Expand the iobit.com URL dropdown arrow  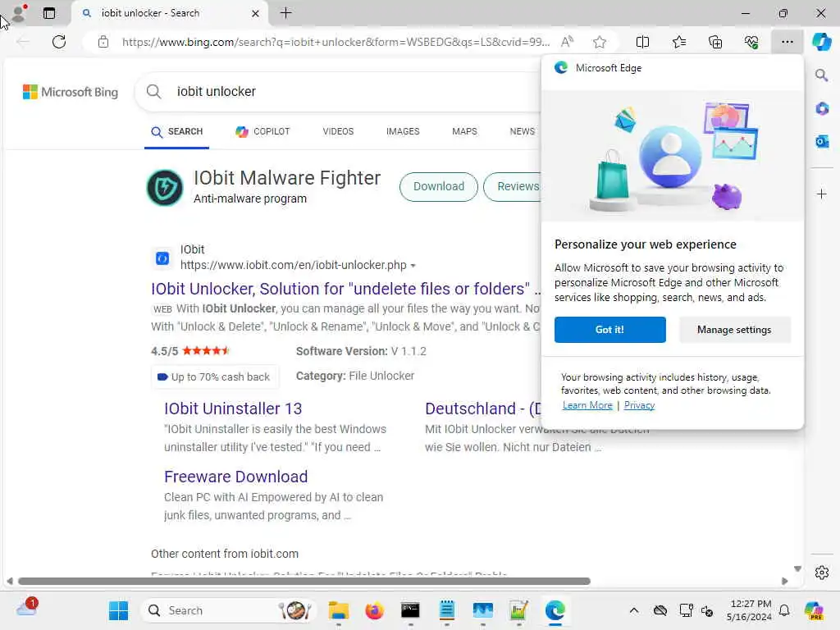pyautogui.click(x=413, y=266)
